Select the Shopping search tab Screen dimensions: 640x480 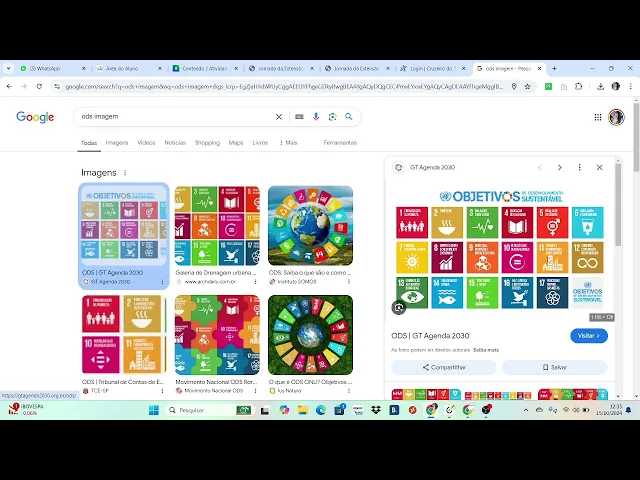click(x=207, y=142)
